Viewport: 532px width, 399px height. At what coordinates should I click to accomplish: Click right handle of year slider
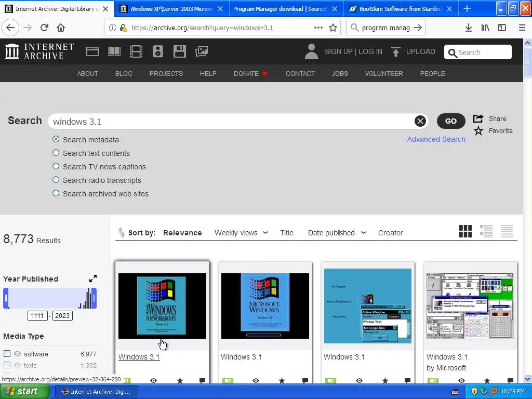pyautogui.click(x=94, y=298)
